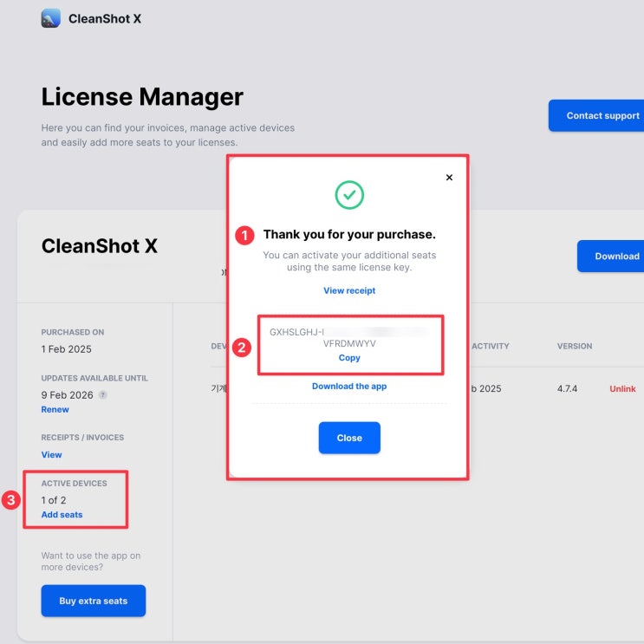
Task: Open View under Receipts / Invoices
Action: 51,455
